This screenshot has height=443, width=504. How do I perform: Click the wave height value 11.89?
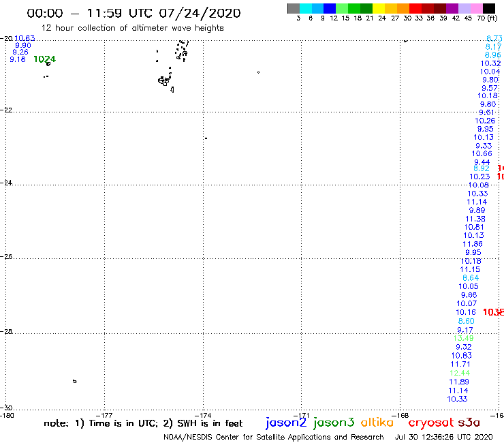pos(459,382)
